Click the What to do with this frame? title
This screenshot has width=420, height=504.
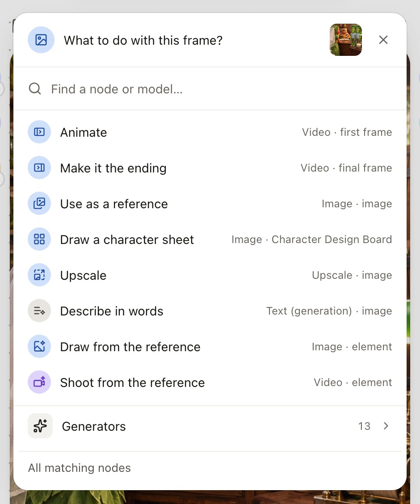click(x=143, y=41)
